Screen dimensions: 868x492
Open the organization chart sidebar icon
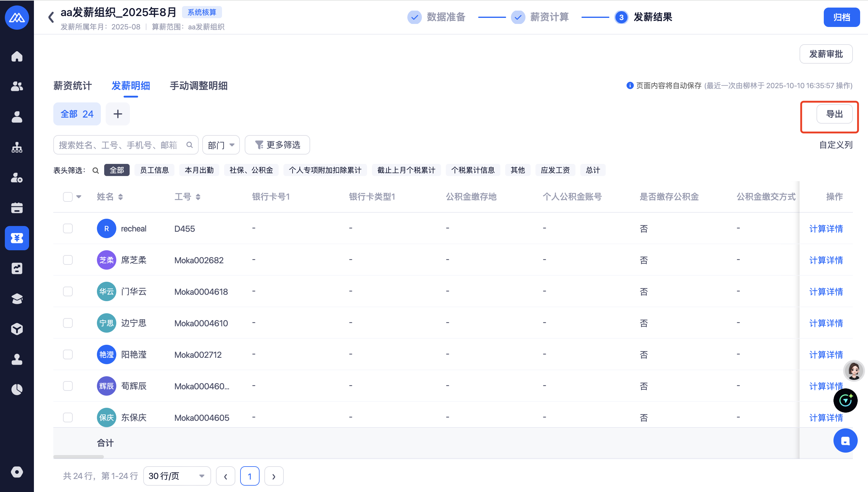click(17, 147)
